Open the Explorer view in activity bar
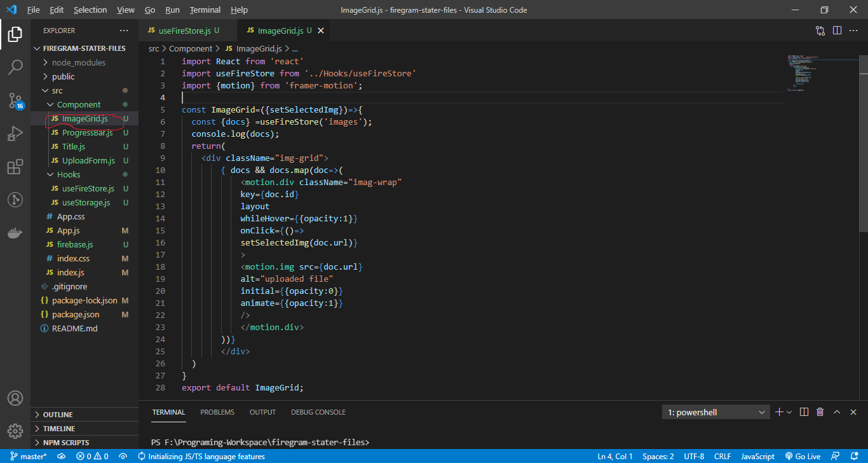868x463 pixels. (15, 34)
